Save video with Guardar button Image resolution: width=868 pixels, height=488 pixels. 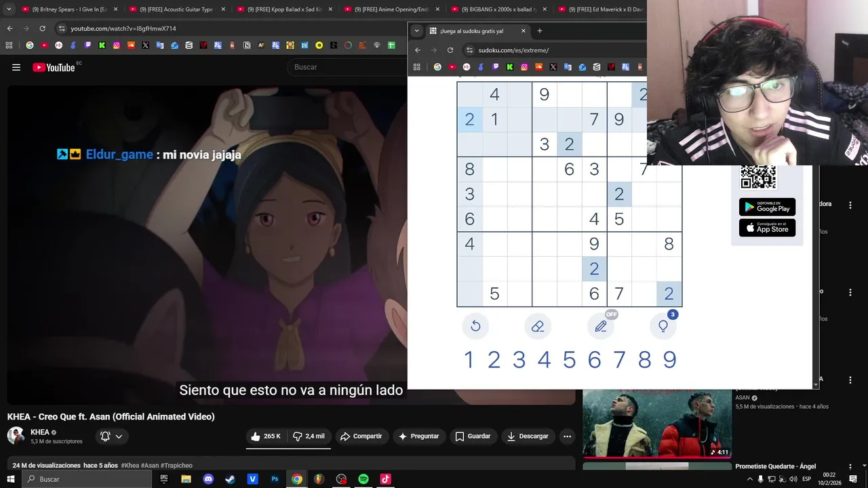click(x=473, y=436)
